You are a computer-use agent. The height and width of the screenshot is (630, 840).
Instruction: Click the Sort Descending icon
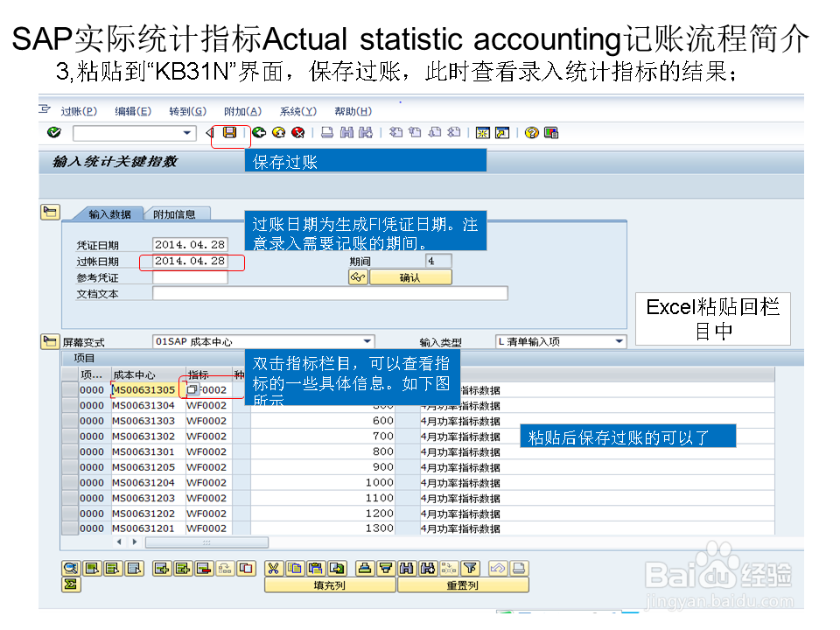tap(386, 569)
